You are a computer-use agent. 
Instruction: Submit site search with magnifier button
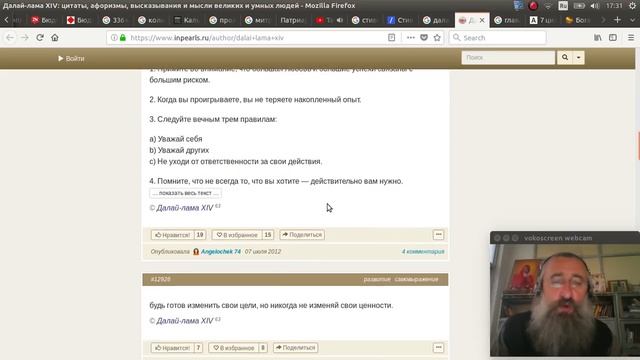(565, 58)
